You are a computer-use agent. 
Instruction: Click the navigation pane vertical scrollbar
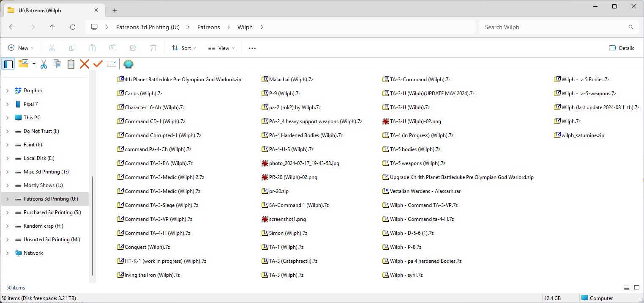click(x=93, y=225)
